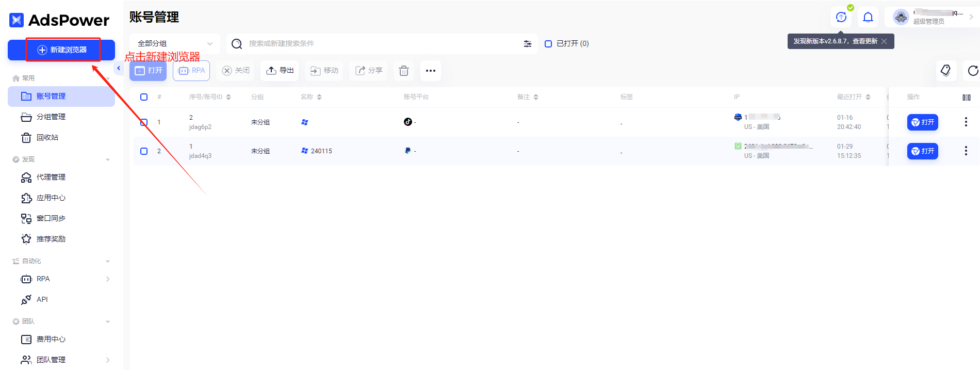Click the 分享 share button
The height and width of the screenshot is (370, 980).
(x=369, y=71)
